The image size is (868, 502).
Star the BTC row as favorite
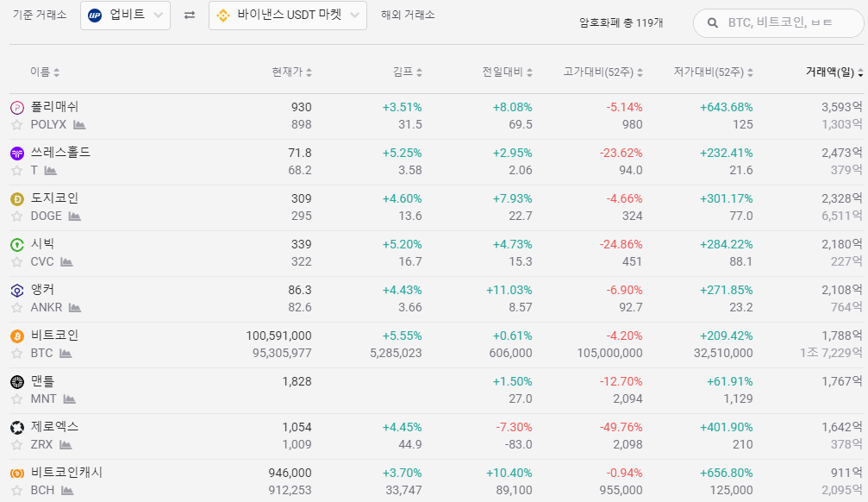(x=17, y=354)
